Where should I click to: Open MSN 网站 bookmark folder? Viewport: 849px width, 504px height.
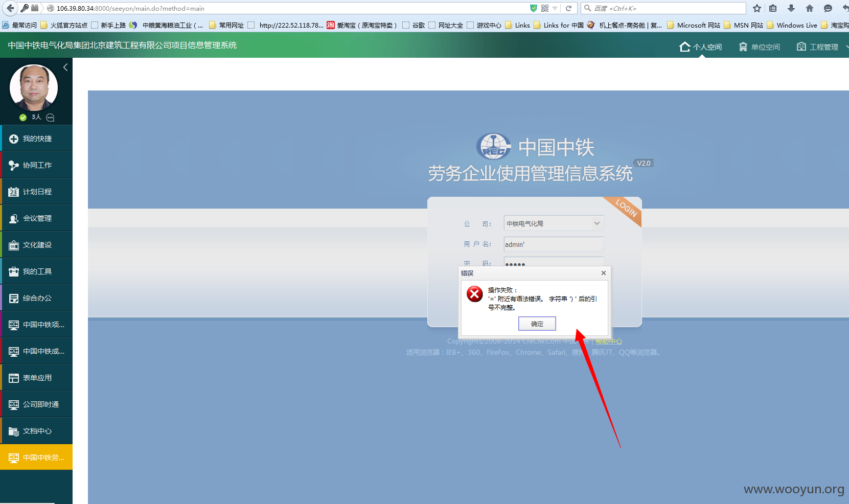pyautogui.click(x=744, y=25)
